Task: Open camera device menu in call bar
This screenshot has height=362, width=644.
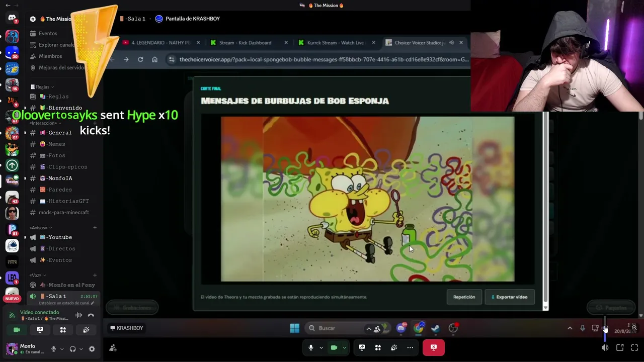Action: (344, 347)
